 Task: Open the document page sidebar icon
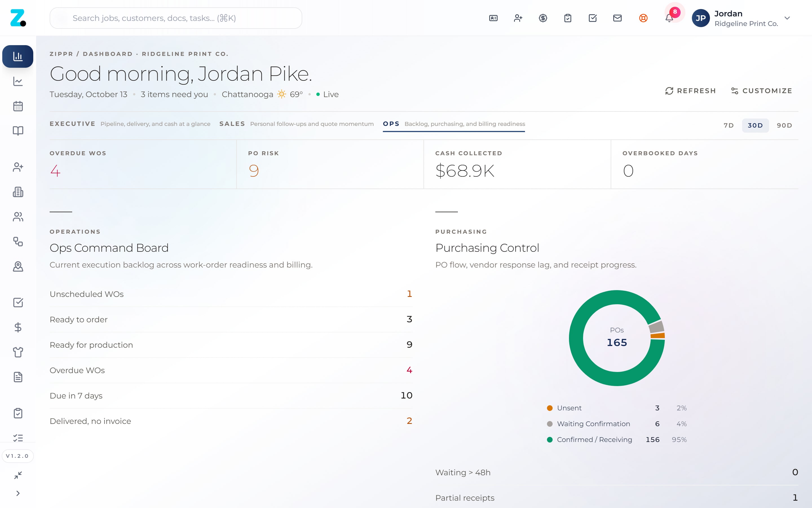18,377
